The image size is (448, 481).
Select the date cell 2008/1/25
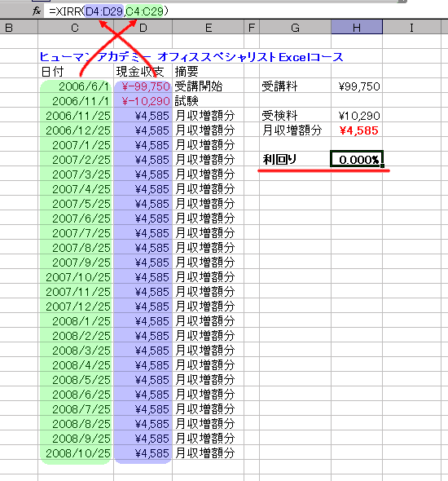(x=76, y=321)
